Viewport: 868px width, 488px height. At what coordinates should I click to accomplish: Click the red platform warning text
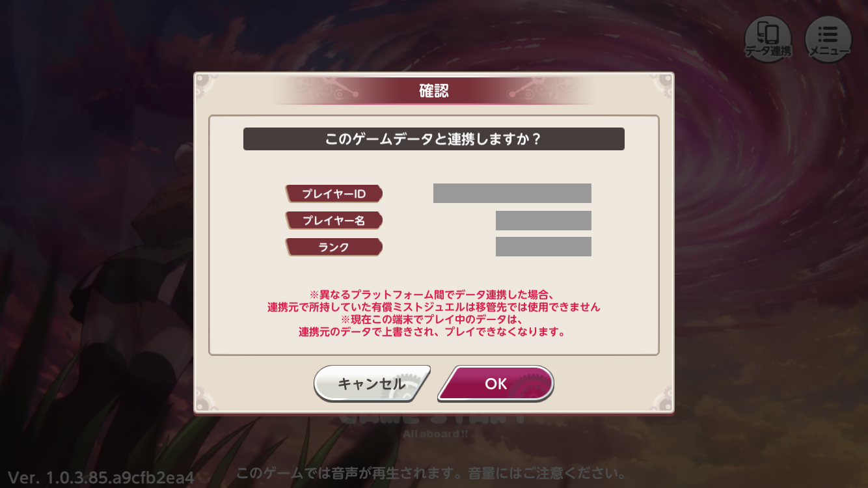(434, 300)
